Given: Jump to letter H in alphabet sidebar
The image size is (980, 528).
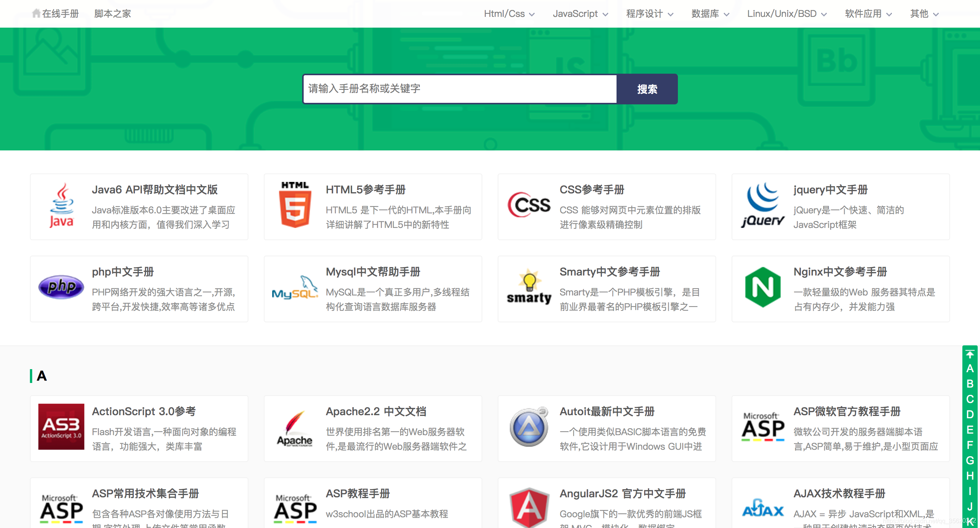Looking at the screenshot, I should tap(970, 476).
